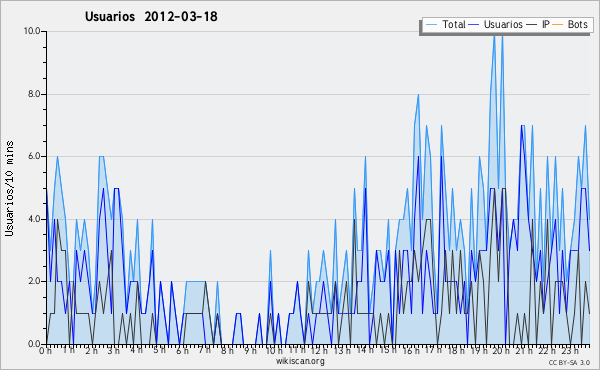Click the 10.0 y-axis label

pos(32,31)
